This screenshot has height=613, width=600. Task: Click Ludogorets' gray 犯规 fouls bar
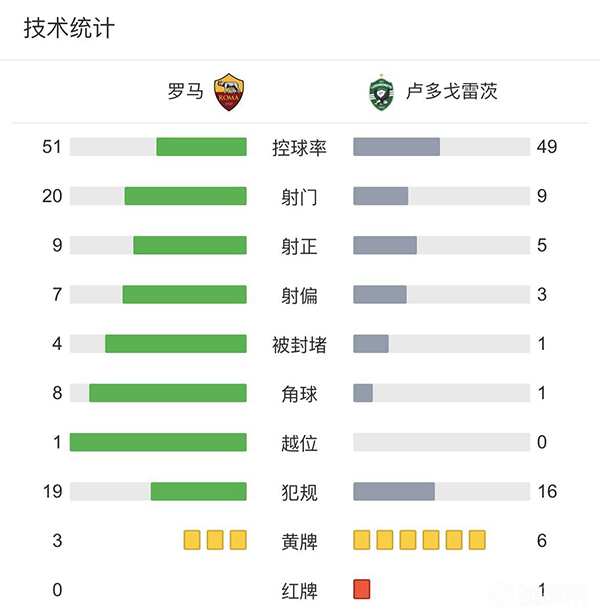point(394,491)
